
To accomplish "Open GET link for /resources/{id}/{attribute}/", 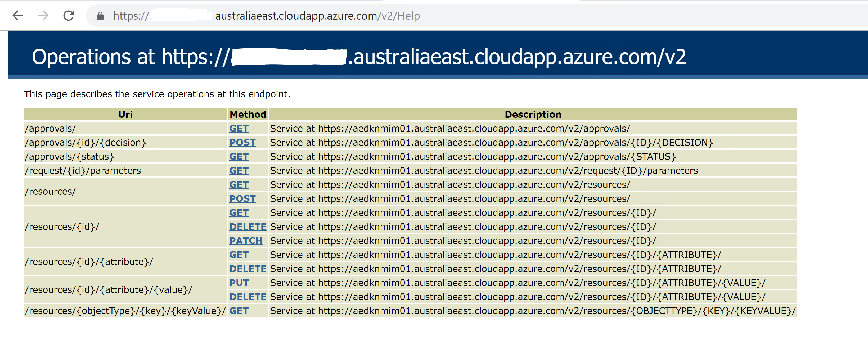I will coord(239,255).
